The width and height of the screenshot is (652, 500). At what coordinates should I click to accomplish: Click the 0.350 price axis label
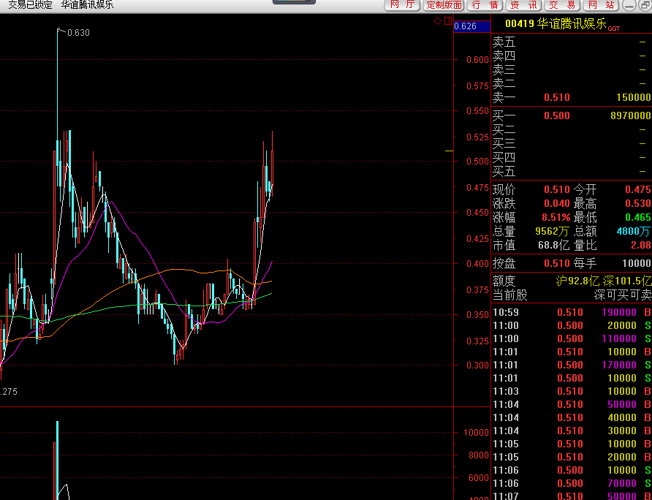tap(477, 314)
